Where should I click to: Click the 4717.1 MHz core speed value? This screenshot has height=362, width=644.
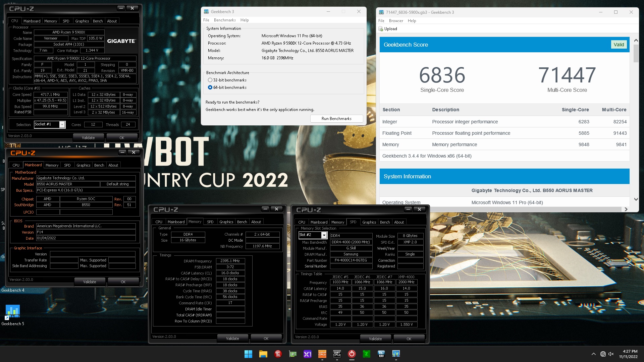click(50, 95)
